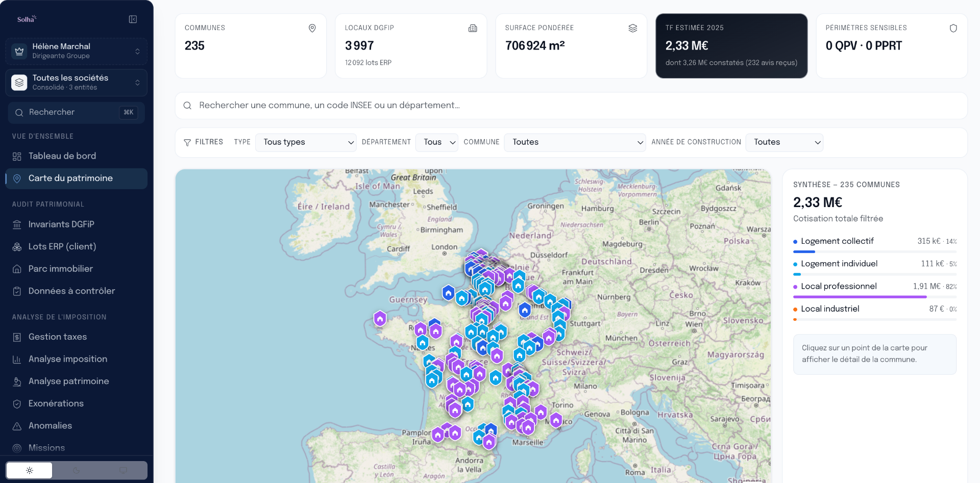Viewport: 980px width, 483px height.
Task: Click the Invariants DGFiP bank icon
Action: coord(17,224)
